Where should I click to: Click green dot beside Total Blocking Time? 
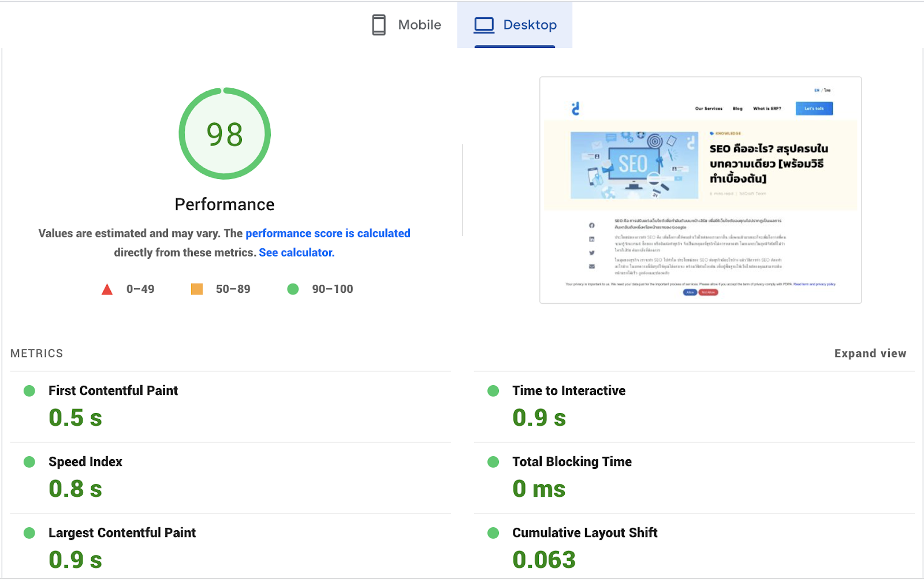493,462
